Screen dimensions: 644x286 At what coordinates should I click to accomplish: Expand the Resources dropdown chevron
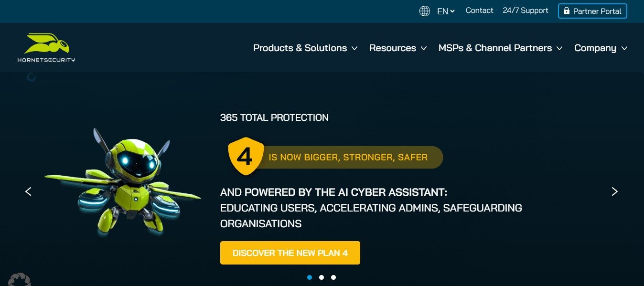coord(424,48)
